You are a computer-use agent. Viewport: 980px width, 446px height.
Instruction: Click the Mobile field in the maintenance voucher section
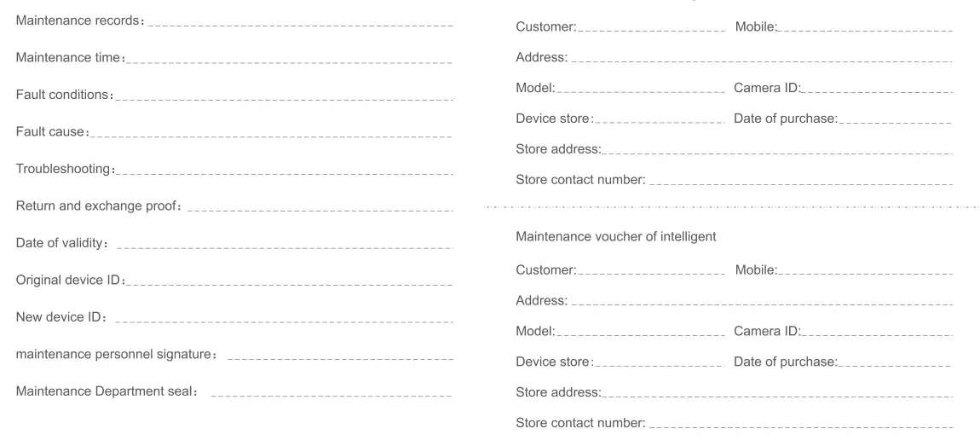pos(865,273)
